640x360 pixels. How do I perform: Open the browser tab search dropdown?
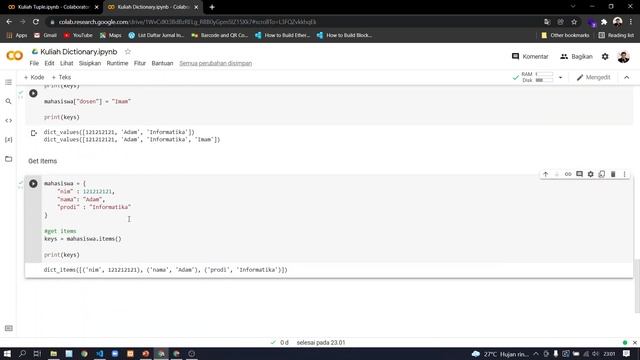coord(573,7)
